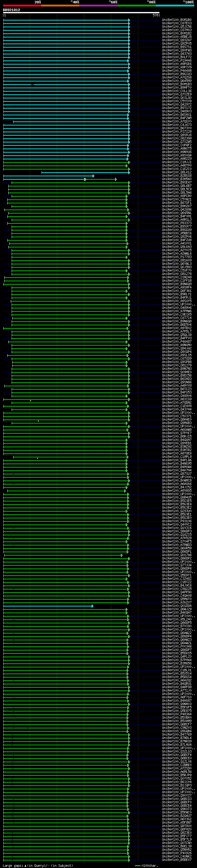Open hit UniRef100_Q5JC56
The height and width of the screenshot is (868, 197).
(177, 26)
